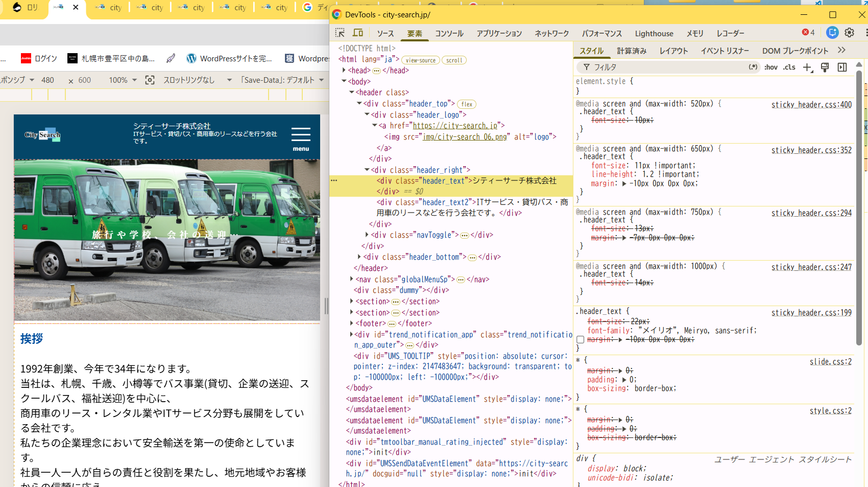Image resolution: width=868 pixels, height=487 pixels.
Task: Click the paint brush rendering emulation icon
Action: point(825,67)
